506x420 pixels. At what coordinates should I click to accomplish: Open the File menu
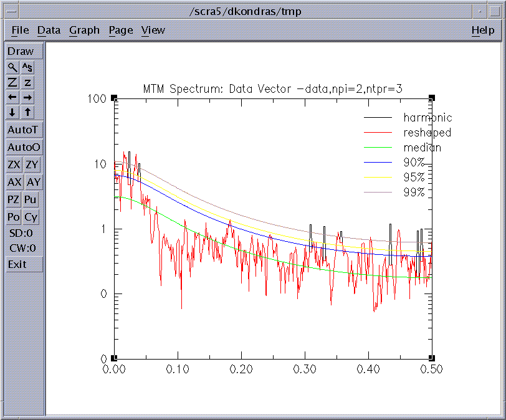click(20, 30)
